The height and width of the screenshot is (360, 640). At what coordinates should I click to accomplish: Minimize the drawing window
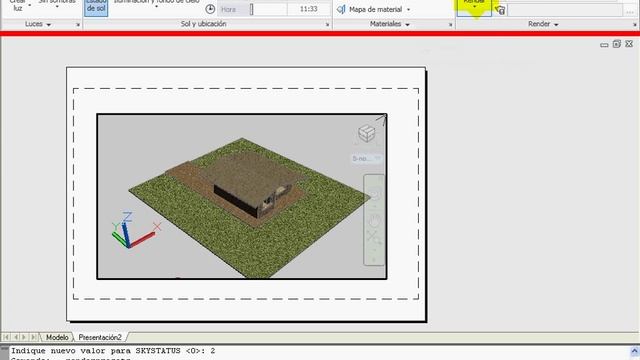point(604,44)
